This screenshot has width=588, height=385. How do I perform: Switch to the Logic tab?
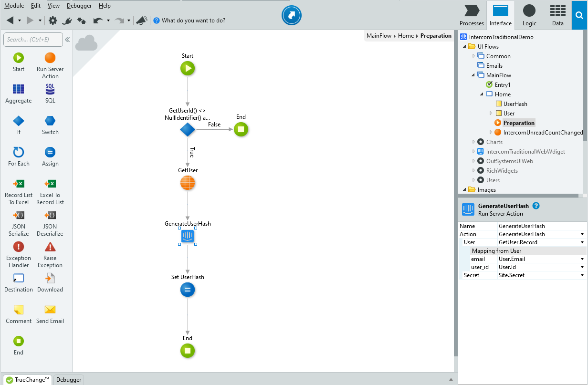click(529, 15)
